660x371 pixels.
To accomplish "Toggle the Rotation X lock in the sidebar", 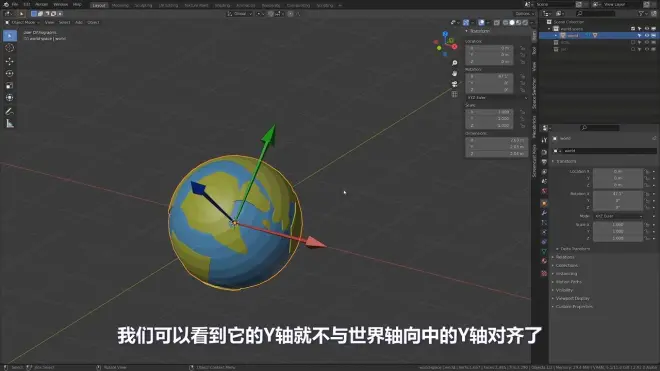I will pyautogui.click(x=523, y=77).
